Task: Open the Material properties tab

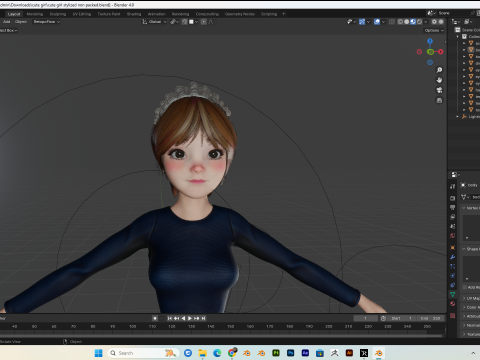Action: (x=452, y=303)
